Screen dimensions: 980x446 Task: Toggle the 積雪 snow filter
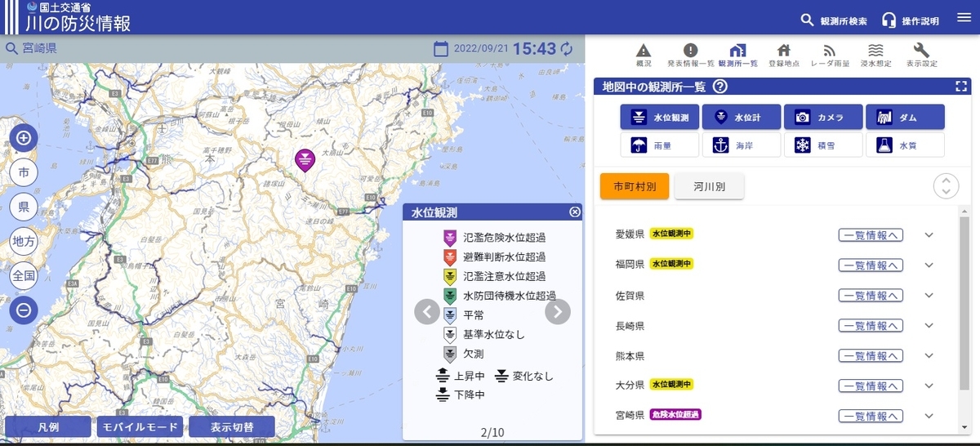click(823, 145)
